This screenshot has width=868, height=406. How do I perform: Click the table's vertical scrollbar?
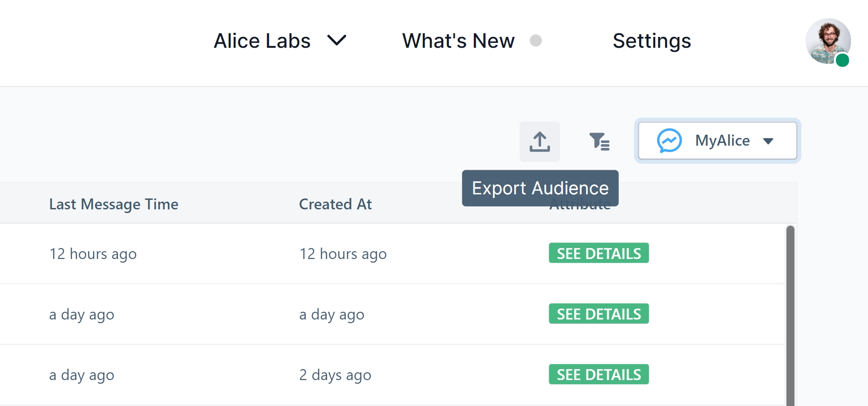pos(790,314)
